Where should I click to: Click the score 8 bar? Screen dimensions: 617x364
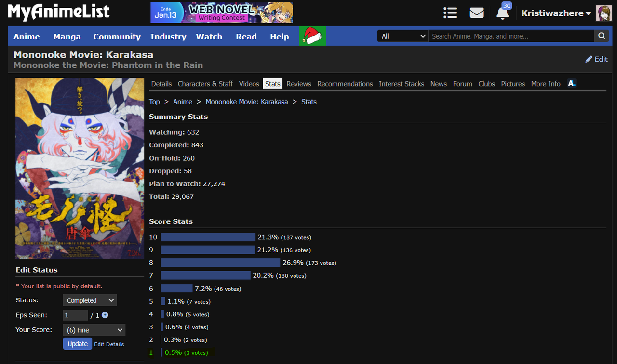click(220, 263)
